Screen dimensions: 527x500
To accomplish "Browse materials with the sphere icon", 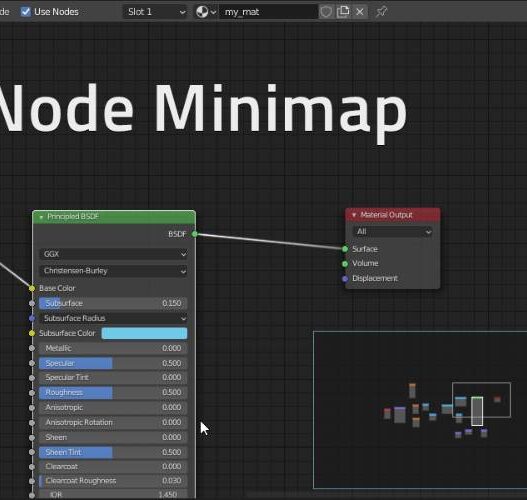I will (205, 12).
